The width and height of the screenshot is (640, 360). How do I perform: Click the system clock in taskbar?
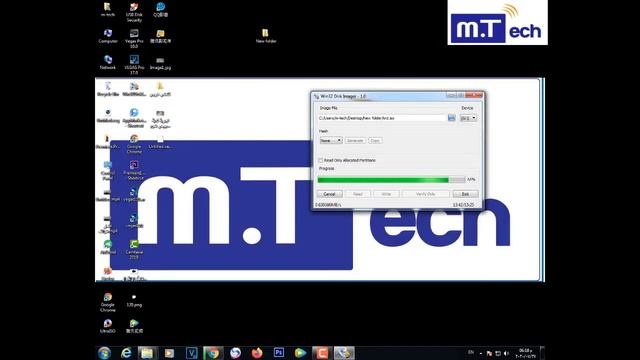[525, 353]
